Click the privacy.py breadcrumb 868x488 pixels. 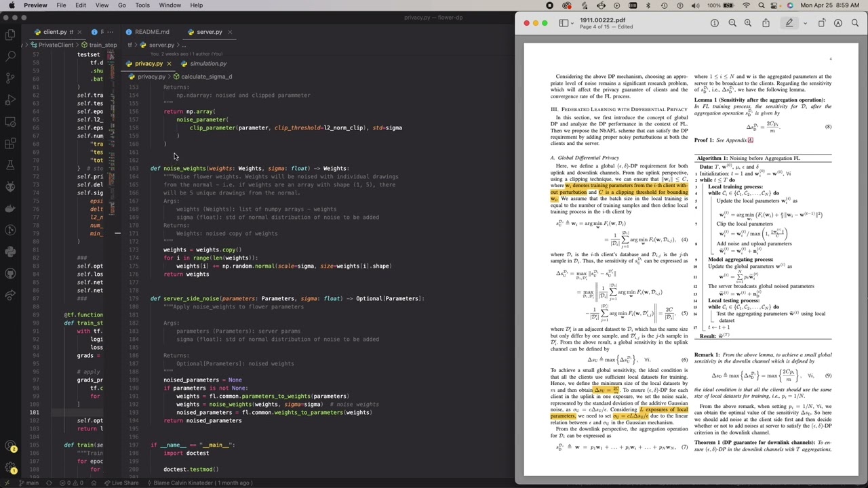[x=151, y=77]
